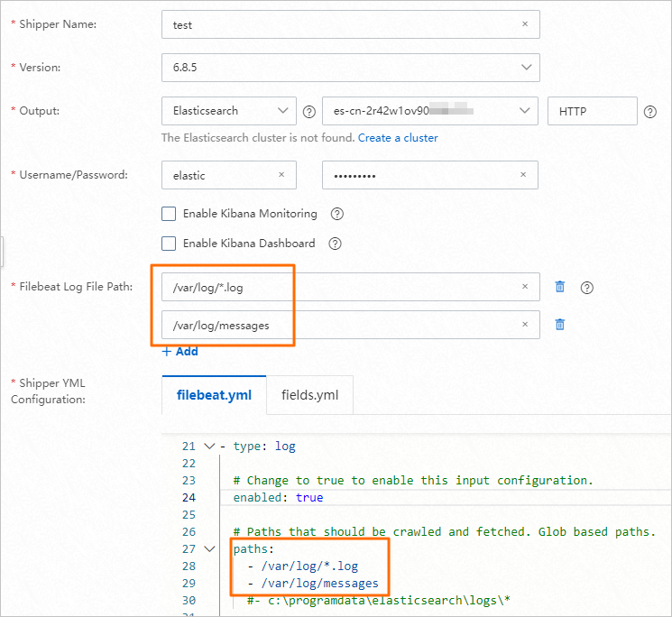The height and width of the screenshot is (617, 672).
Task: Add another Filebeat log file path
Action: (x=180, y=352)
